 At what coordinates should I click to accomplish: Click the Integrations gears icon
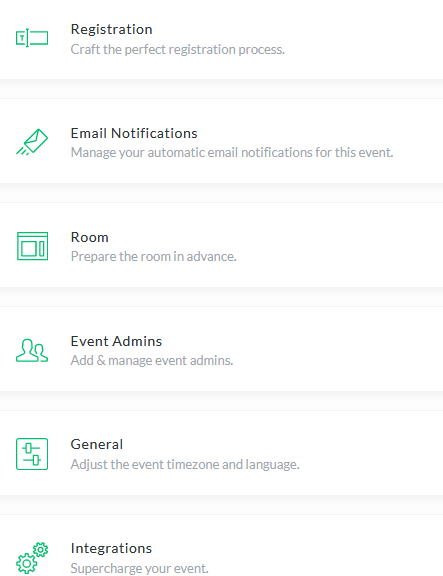click(x=32, y=558)
